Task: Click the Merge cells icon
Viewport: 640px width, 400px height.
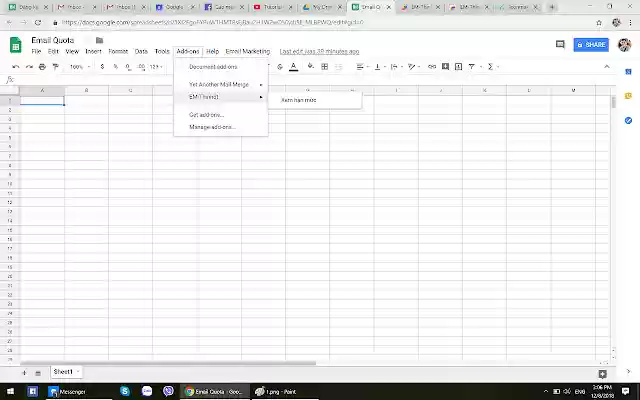Action: [338, 67]
